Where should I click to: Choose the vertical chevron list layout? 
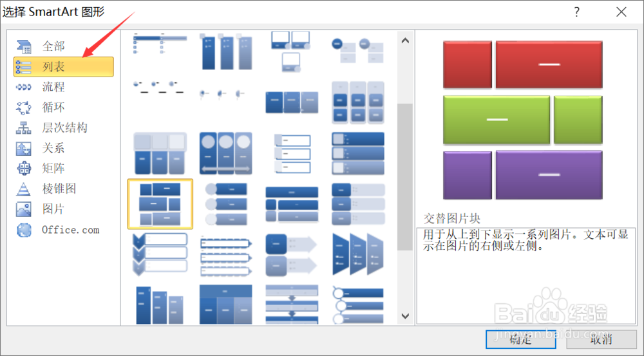point(160,254)
